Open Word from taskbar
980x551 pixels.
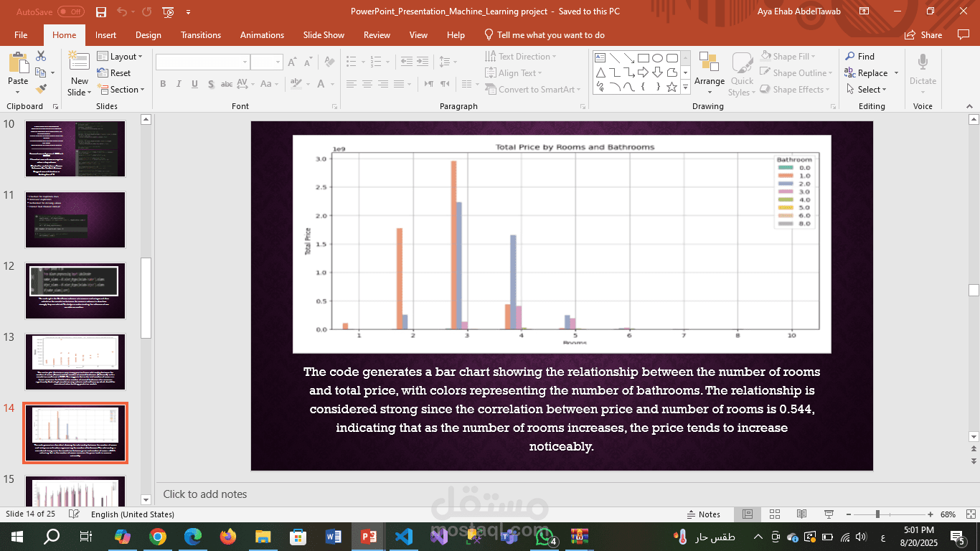[x=334, y=536]
